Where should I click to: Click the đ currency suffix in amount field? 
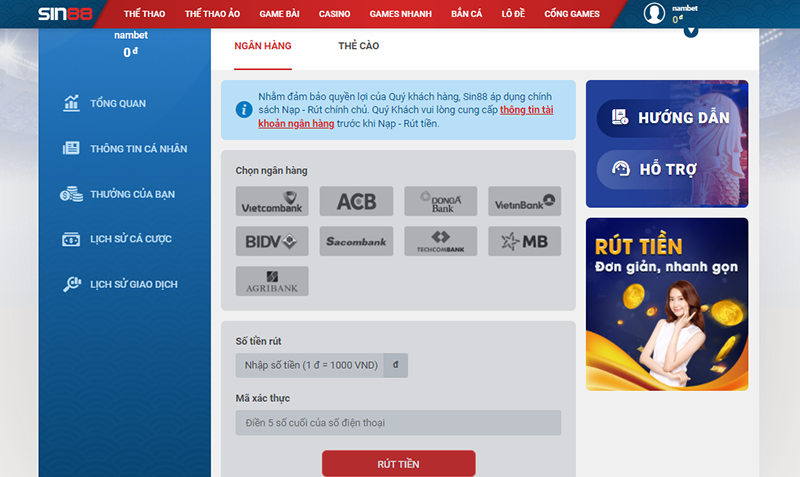click(x=395, y=365)
